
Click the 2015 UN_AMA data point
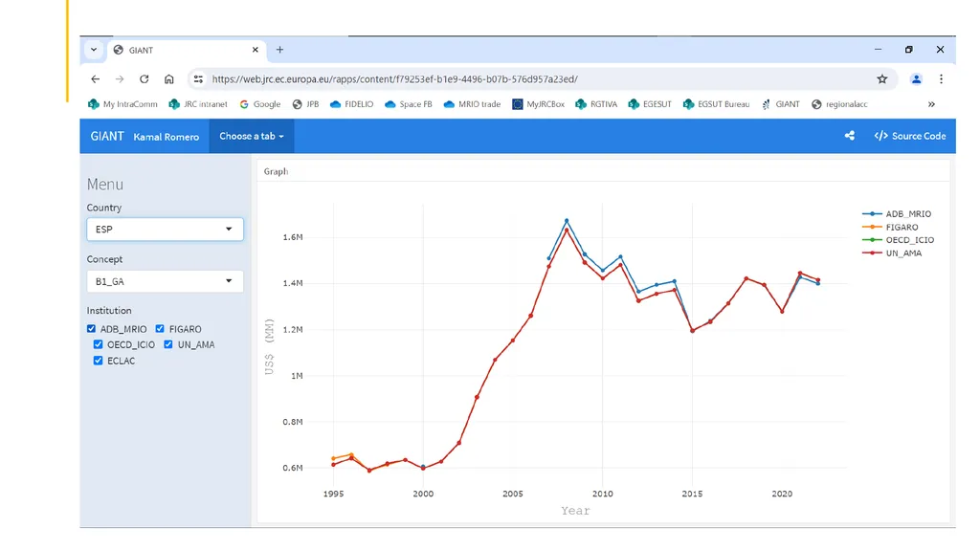click(693, 331)
